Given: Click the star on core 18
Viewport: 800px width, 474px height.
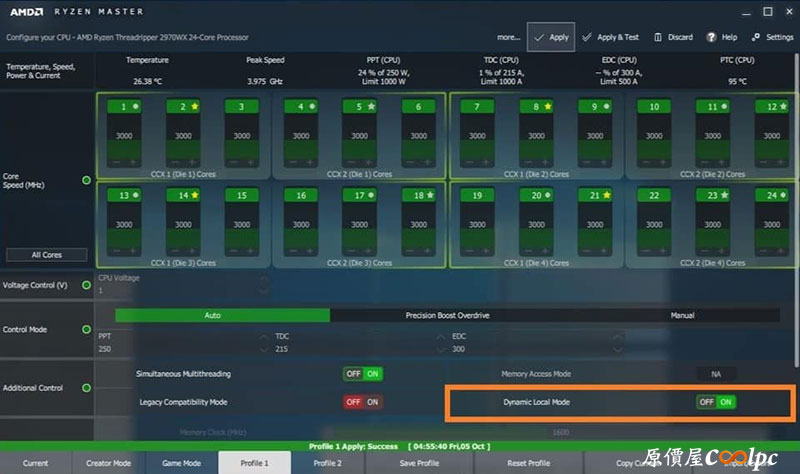Looking at the screenshot, I should click(x=430, y=195).
